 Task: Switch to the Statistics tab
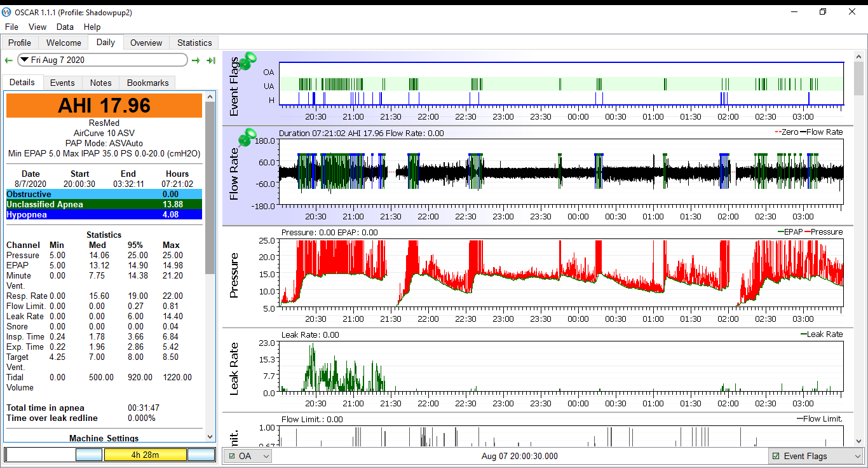click(194, 43)
